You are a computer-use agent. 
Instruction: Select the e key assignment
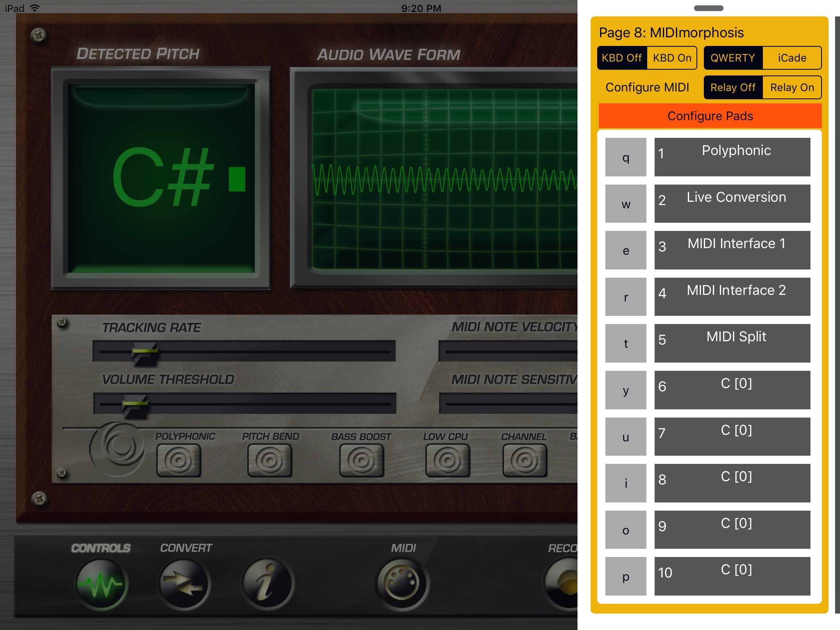coord(626,250)
